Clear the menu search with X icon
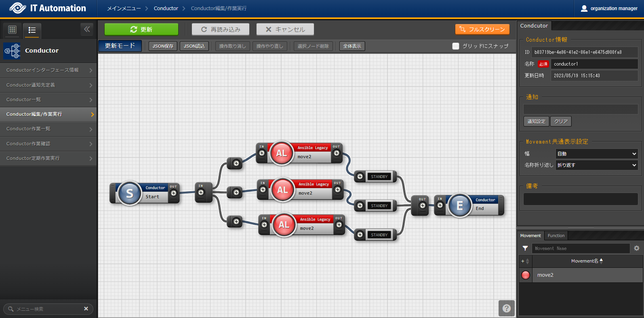This screenshot has width=644, height=318. [86, 309]
